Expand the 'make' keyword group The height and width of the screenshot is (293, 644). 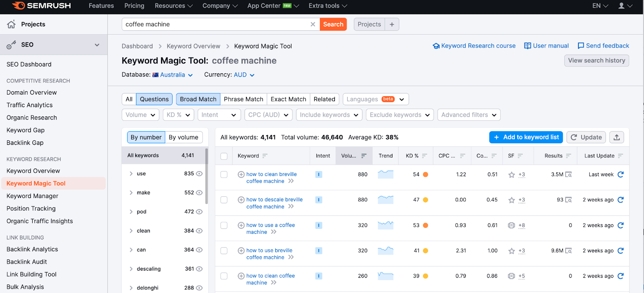[x=131, y=193]
